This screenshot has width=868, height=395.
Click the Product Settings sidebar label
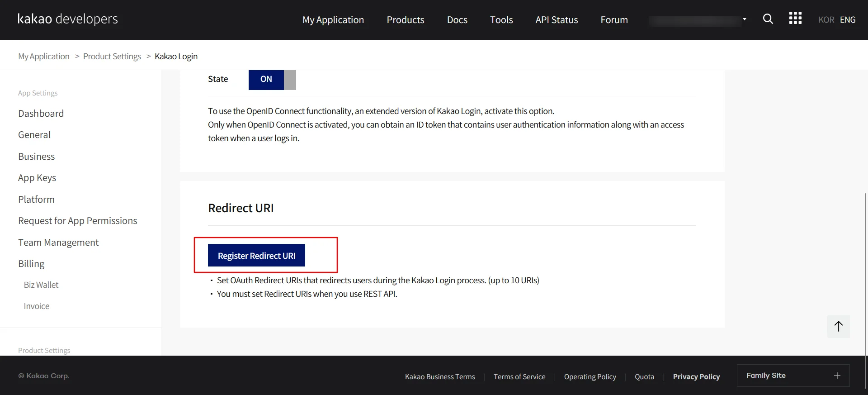click(44, 351)
